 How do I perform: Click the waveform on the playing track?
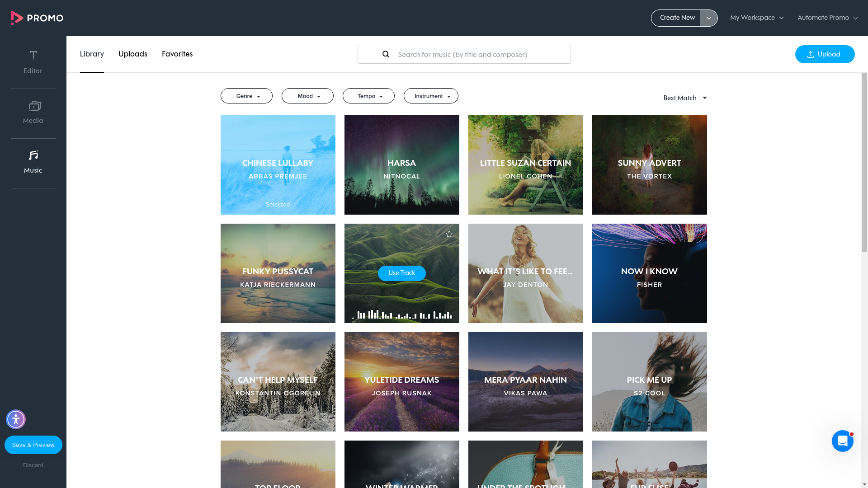pyautogui.click(x=401, y=314)
